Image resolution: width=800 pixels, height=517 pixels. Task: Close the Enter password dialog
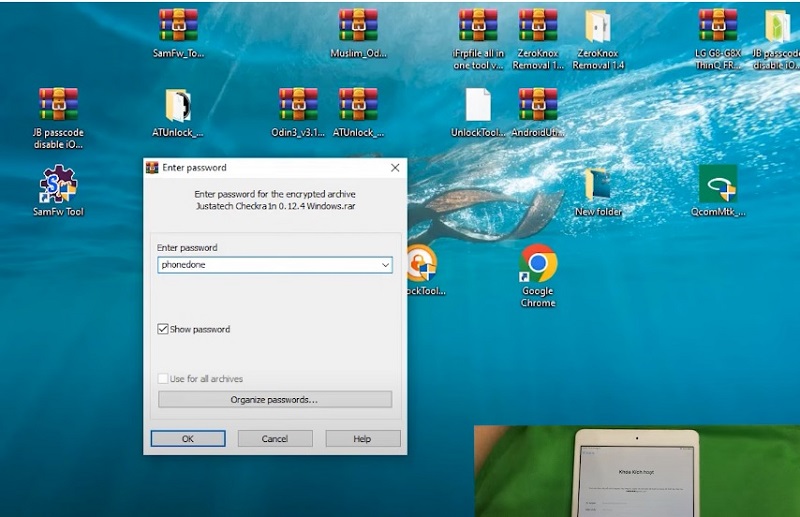click(395, 168)
